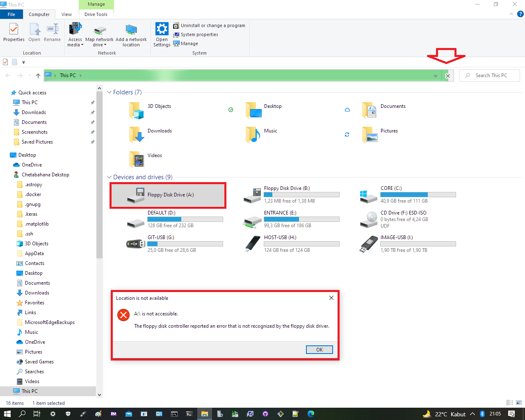
Task: Open Microsoft Edge from the taskbar
Action: [x=311, y=414]
